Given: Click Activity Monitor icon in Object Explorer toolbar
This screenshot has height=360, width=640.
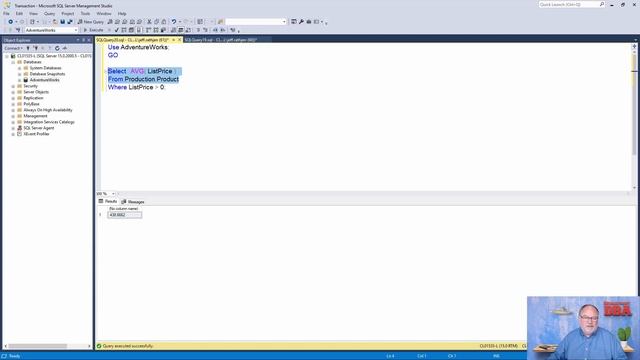Looking at the screenshot, I should [64, 48].
